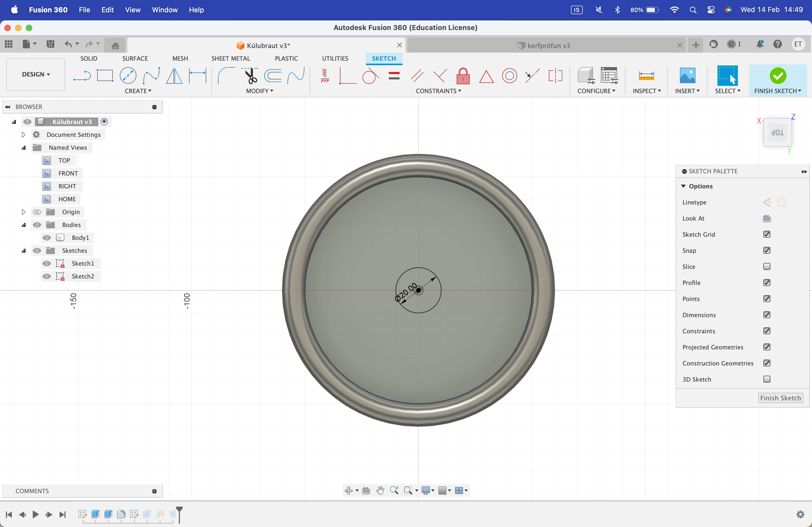The width and height of the screenshot is (812, 527).
Task: Select the Fit Point Spline tool
Action: [x=151, y=76]
